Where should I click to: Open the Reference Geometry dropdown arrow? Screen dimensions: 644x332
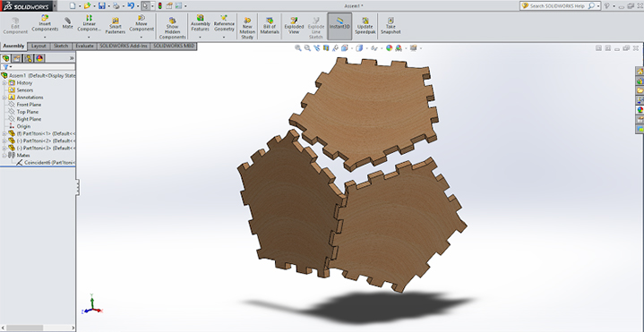pos(224,37)
